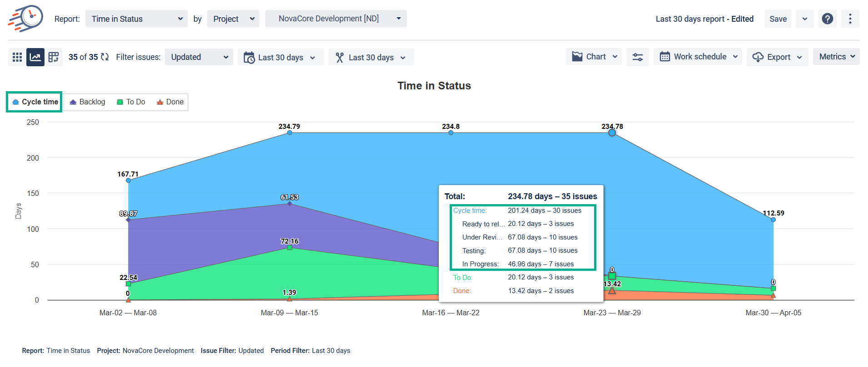Hide the Done series in legend
The height and width of the screenshot is (367, 868).
pyautogui.click(x=170, y=102)
